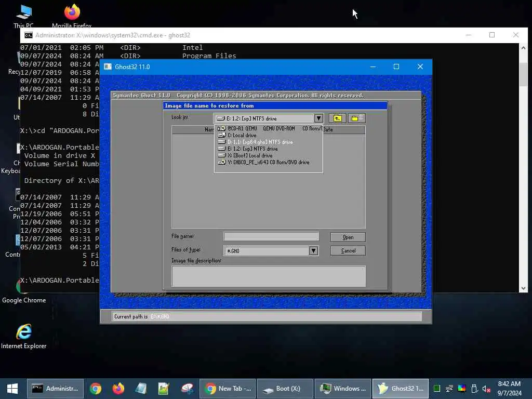Switch to Boot (X:) taskbar button
This screenshot has width=532, height=399.
coord(285,389)
